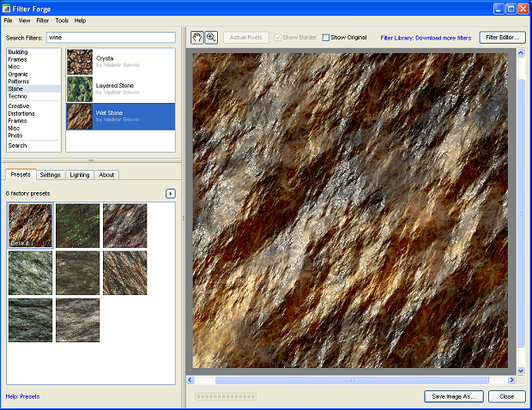532x410 pixels.
Task: Open the Help: Presets link
Action: [x=22, y=396]
